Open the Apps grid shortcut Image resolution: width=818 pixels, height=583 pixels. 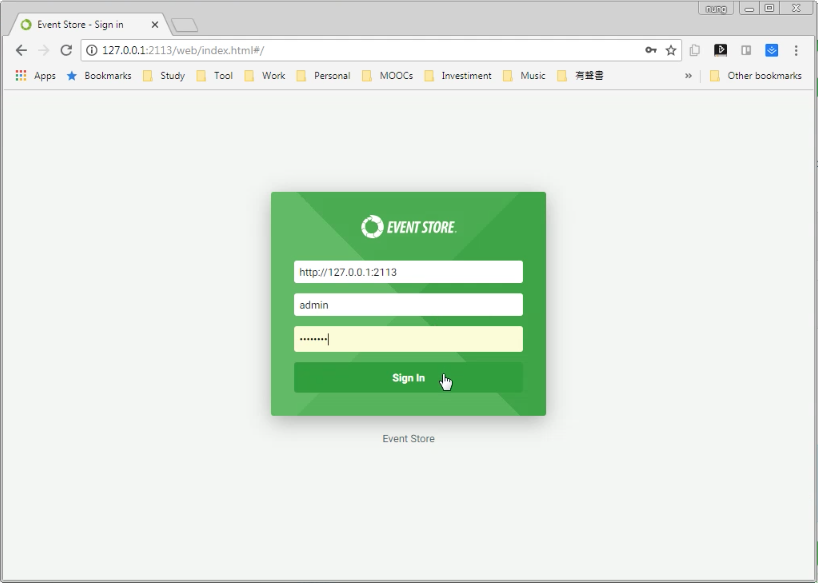35,76
